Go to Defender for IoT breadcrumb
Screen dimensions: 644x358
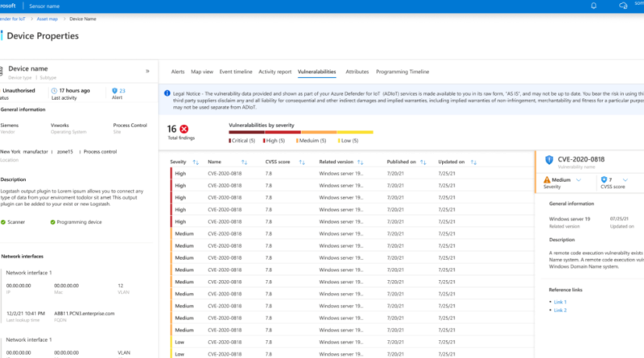(12, 19)
